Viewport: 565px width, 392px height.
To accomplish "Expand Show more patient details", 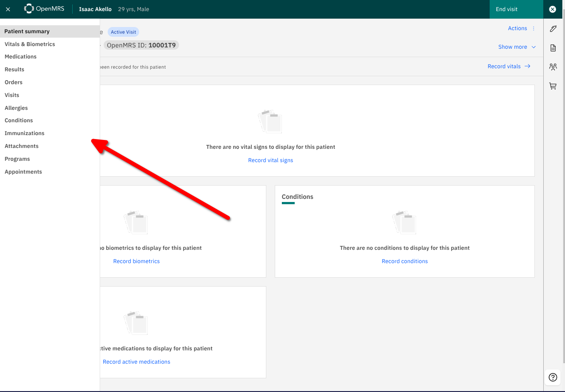I will click(x=517, y=47).
